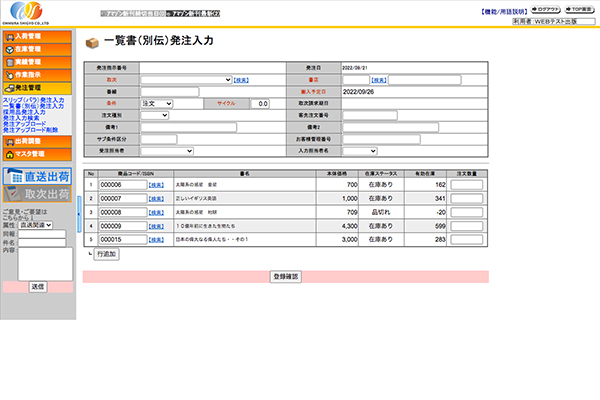Click 検索 link in row 000009
The height and width of the screenshot is (400, 600).
coord(156,227)
